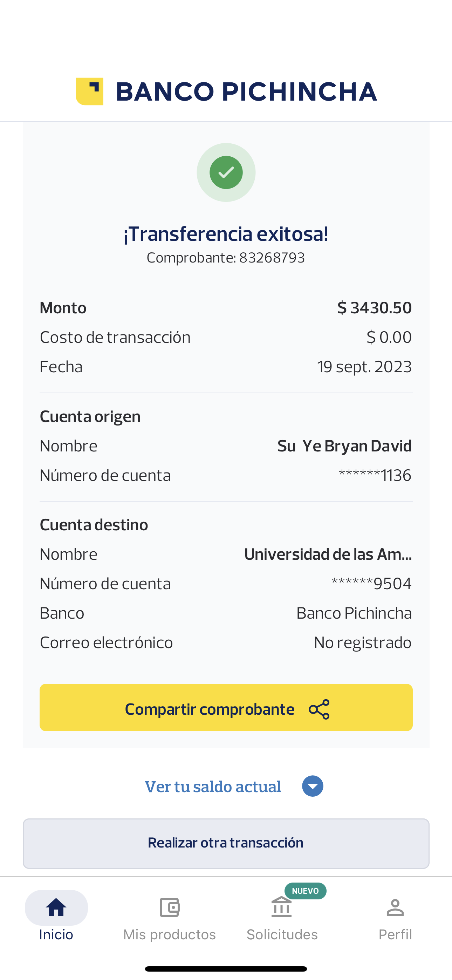
Task: Tap the Solicitudes bank building icon
Action: pyautogui.click(x=282, y=908)
